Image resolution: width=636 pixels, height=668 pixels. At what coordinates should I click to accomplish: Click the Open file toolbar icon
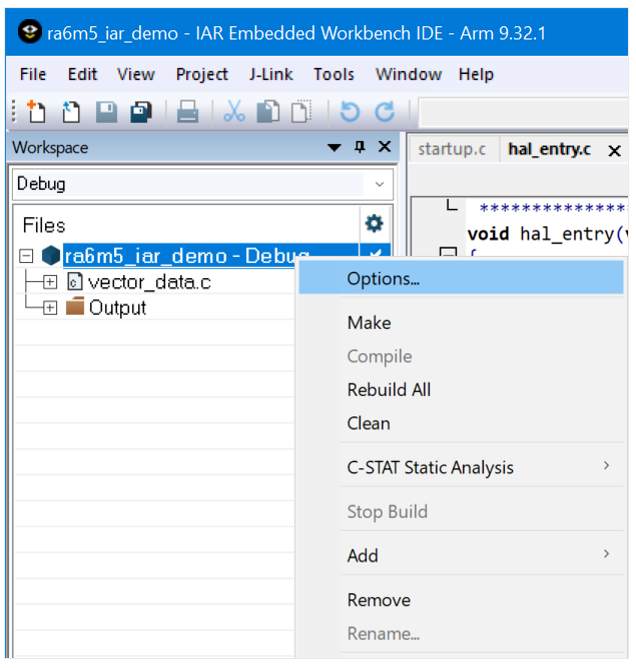click(x=71, y=112)
